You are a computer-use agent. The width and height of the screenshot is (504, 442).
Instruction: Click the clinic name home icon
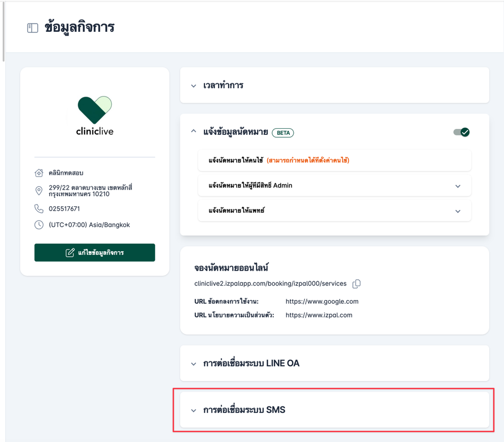39,173
